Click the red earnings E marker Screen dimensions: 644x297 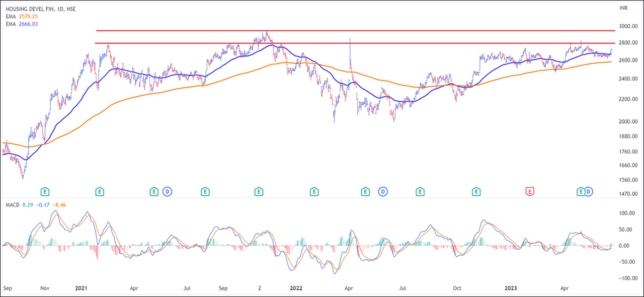click(x=530, y=191)
